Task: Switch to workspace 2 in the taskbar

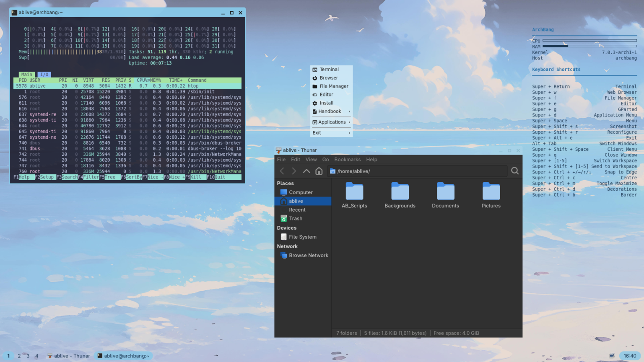Action: point(19,356)
